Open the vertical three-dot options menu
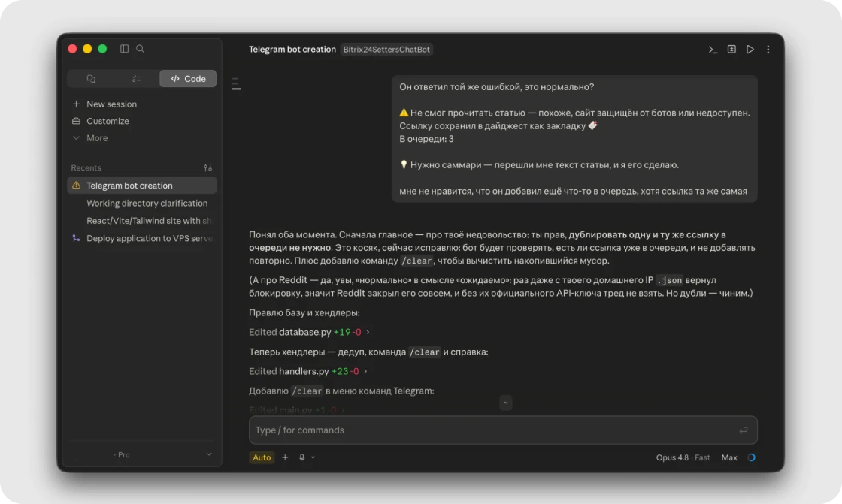842x504 pixels. (768, 50)
